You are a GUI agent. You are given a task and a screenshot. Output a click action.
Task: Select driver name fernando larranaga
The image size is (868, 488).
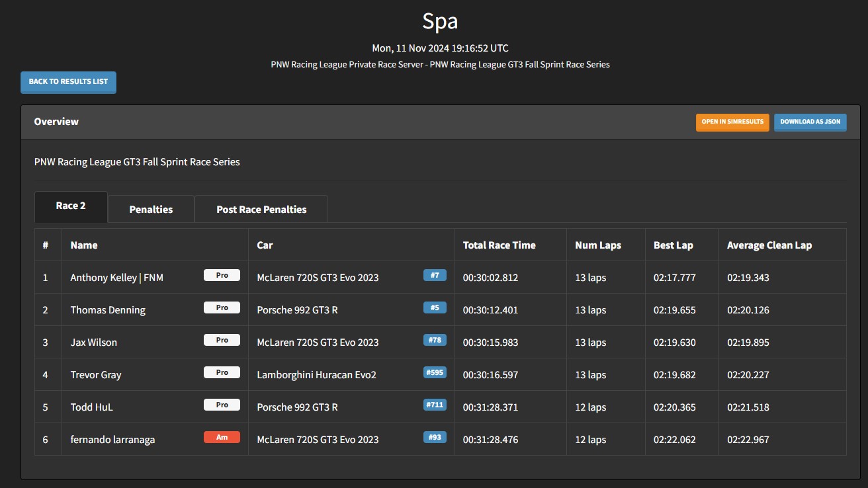click(x=112, y=440)
